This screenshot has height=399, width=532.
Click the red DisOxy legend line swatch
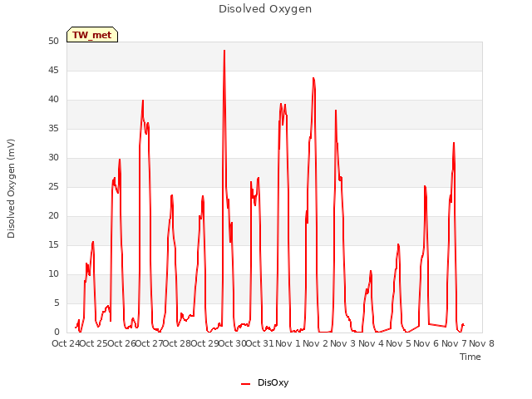coord(246,384)
